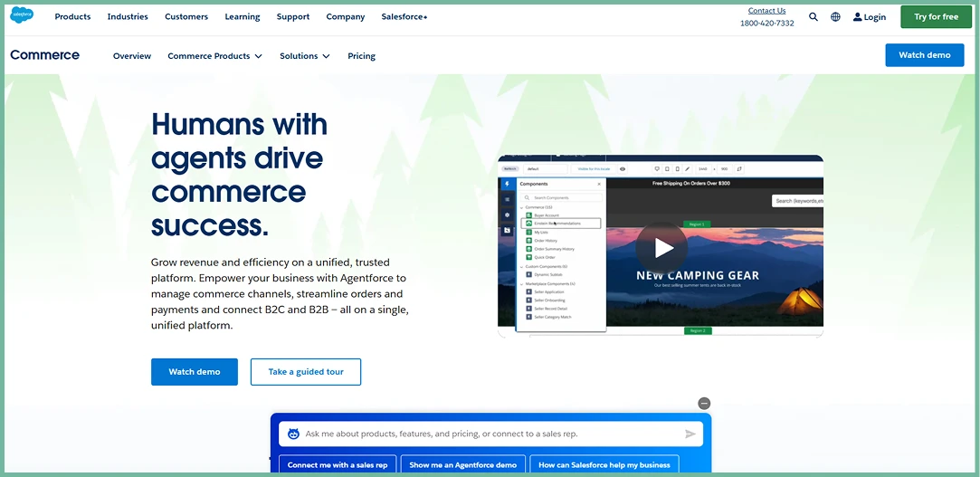Open the Company menu
The image size is (980, 477).
pyautogui.click(x=346, y=17)
